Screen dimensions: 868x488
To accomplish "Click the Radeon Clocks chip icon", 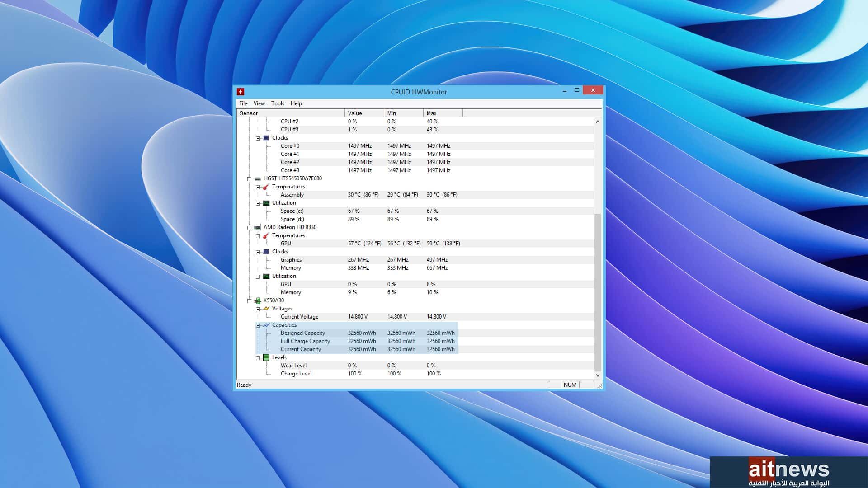I will (266, 252).
